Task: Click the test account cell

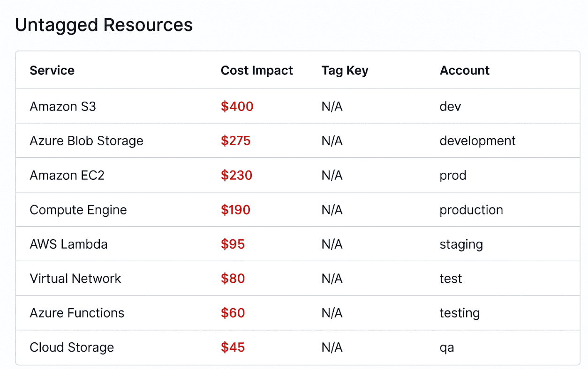Action: (451, 279)
